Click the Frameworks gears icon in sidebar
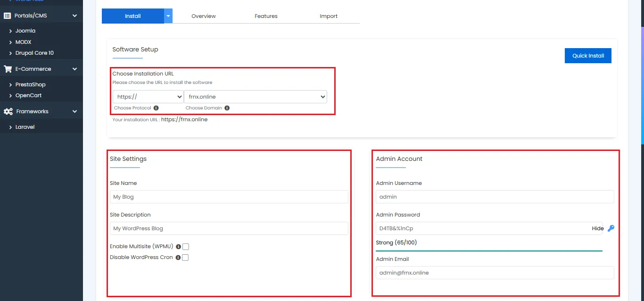644x301 pixels. (x=8, y=111)
